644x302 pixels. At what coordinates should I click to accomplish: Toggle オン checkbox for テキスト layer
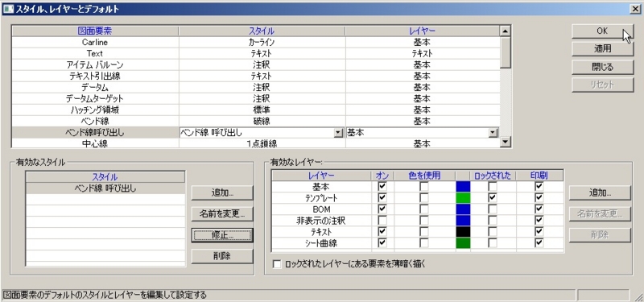pos(382,232)
